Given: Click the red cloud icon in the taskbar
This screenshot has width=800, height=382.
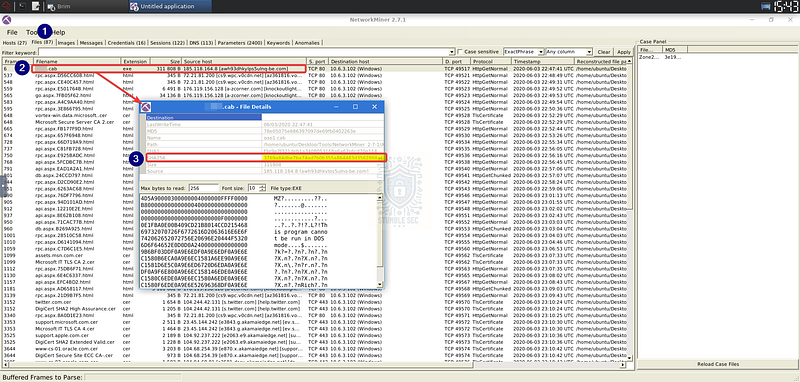Looking at the screenshot, I should click(x=7, y=6).
